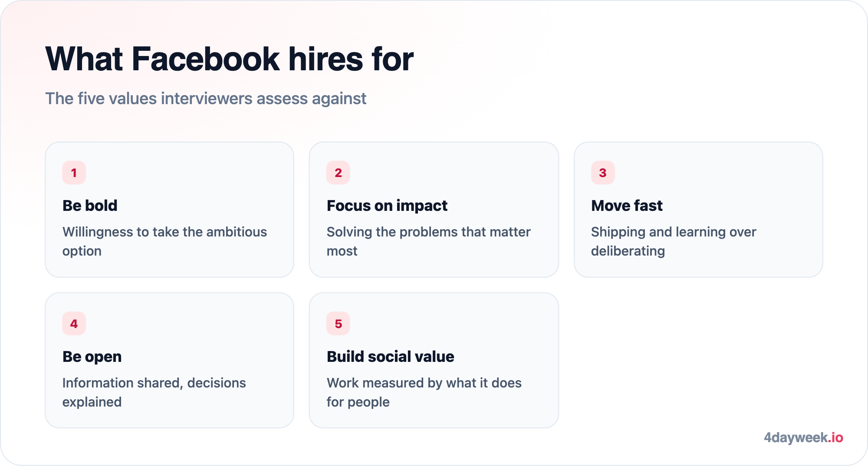Click 'Solving the problems that matter most' text
The image size is (868, 466).
click(x=428, y=241)
